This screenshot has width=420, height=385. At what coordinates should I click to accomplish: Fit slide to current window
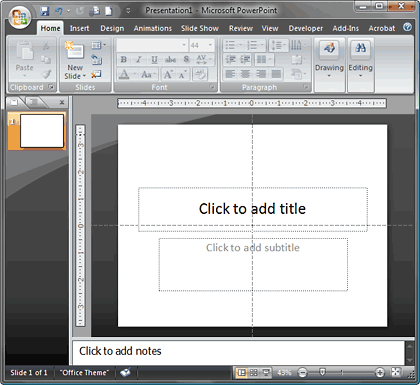pyautogui.click(x=396, y=372)
